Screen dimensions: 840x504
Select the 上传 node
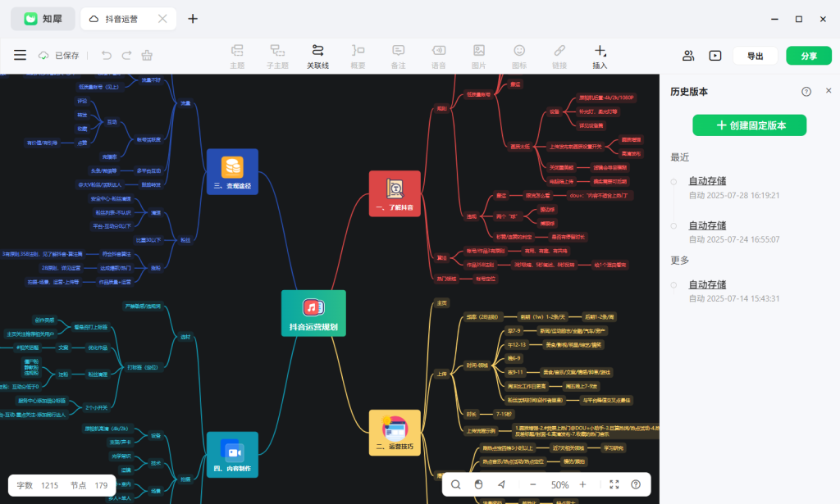coord(442,374)
